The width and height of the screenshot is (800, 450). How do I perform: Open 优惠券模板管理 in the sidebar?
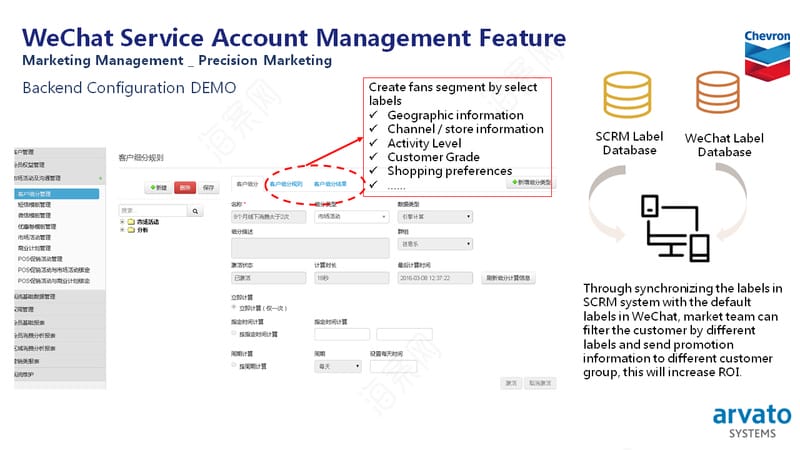37,227
